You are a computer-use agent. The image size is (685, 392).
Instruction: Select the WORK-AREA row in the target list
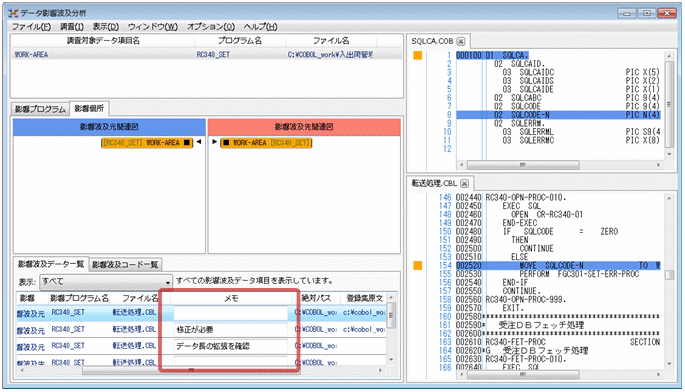(206, 55)
